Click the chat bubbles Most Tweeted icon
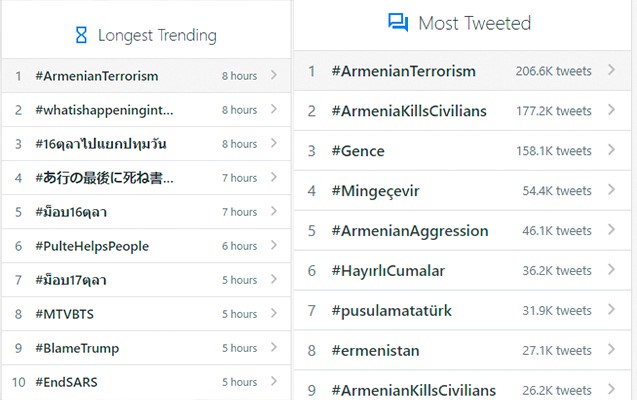This screenshot has height=400, width=637. tap(398, 22)
